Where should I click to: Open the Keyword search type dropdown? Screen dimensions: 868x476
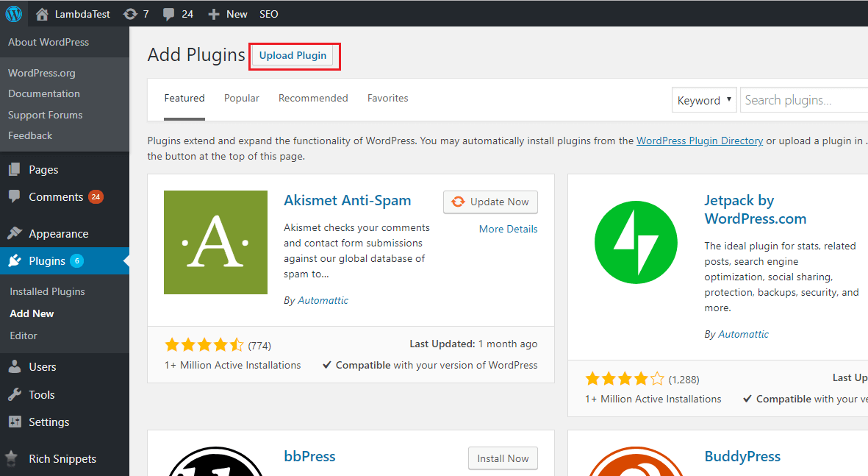703,99
